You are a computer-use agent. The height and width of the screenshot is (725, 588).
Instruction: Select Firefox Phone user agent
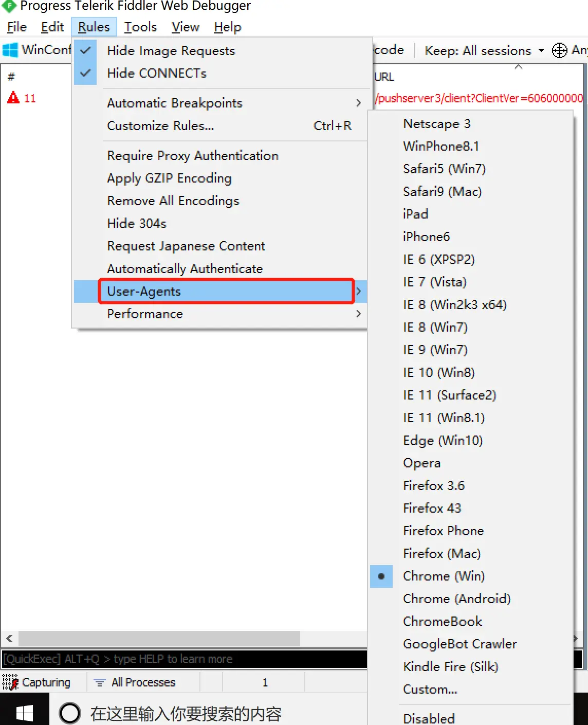tap(470, 531)
